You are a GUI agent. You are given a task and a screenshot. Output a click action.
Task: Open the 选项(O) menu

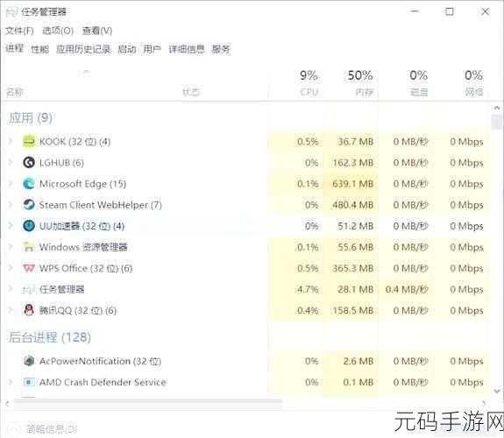pyautogui.click(x=58, y=31)
